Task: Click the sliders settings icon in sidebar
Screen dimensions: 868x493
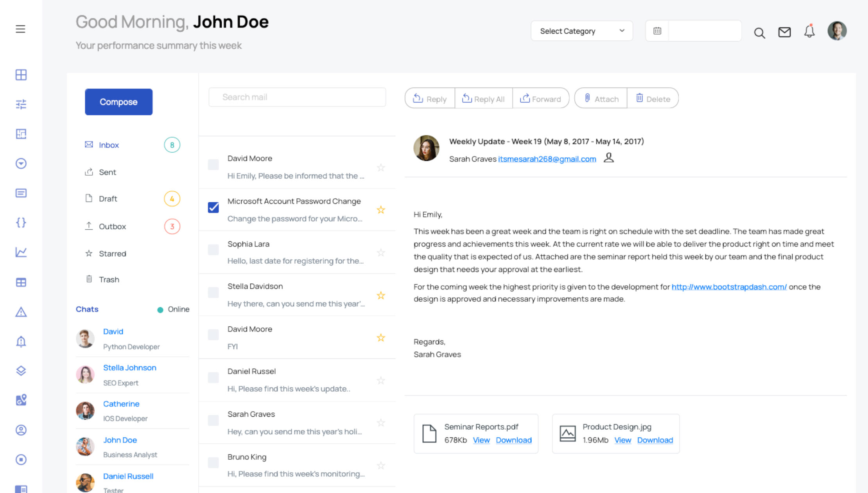Action: tap(21, 104)
